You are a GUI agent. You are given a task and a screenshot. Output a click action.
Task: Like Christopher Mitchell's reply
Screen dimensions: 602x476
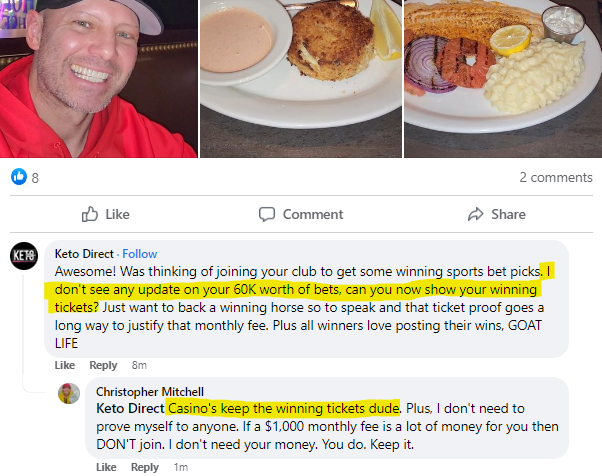[x=106, y=467]
